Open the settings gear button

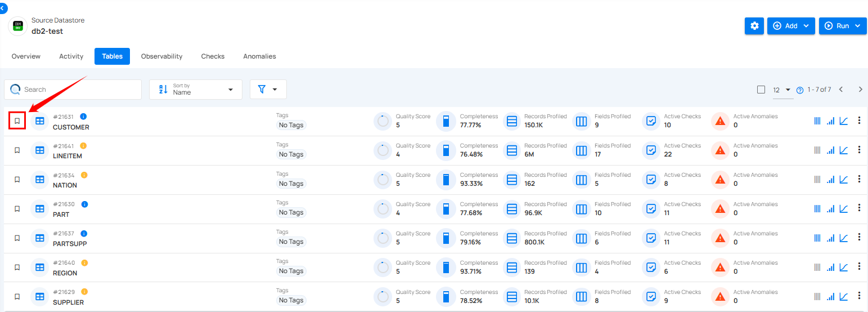tap(754, 26)
